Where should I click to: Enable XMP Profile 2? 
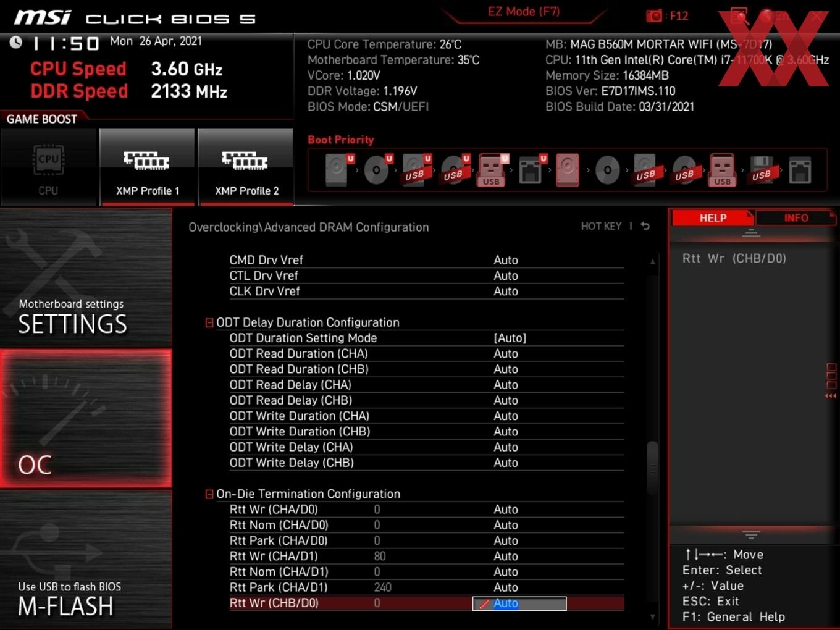pos(246,167)
